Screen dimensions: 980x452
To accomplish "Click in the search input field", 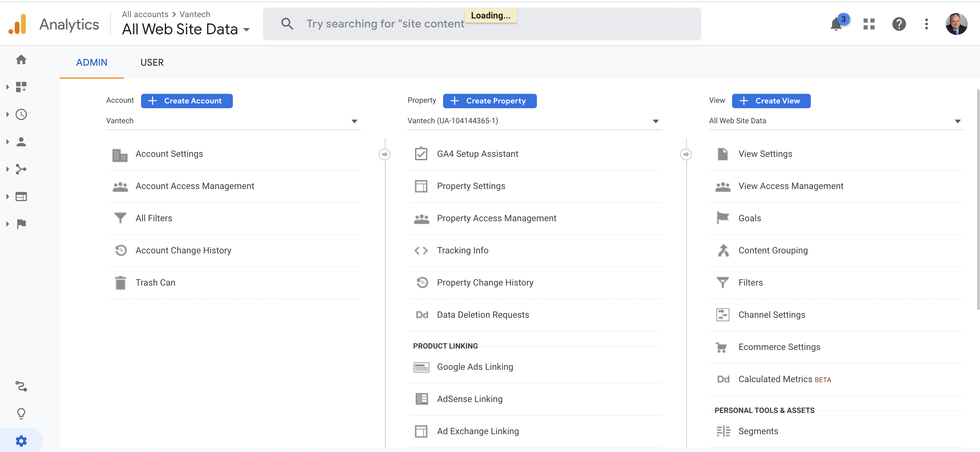I will coord(482,24).
